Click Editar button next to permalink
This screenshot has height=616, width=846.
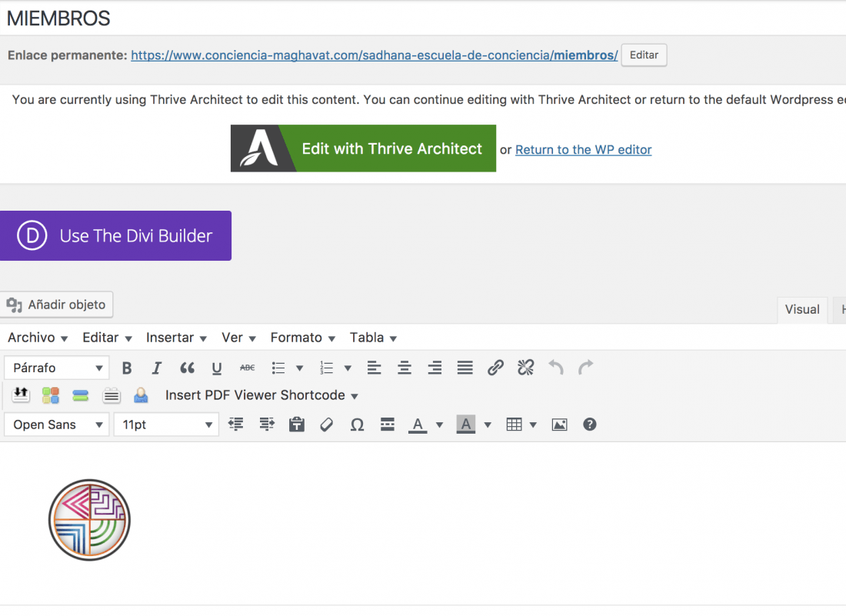coord(644,55)
